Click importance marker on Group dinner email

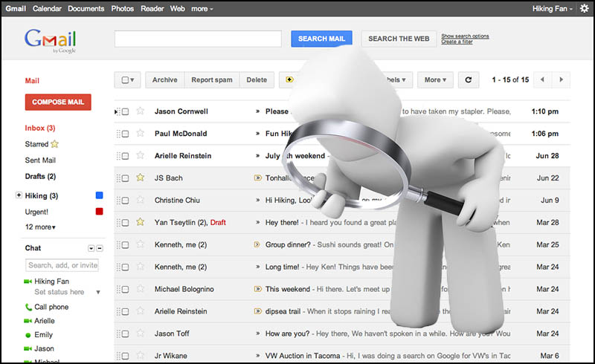click(x=257, y=244)
